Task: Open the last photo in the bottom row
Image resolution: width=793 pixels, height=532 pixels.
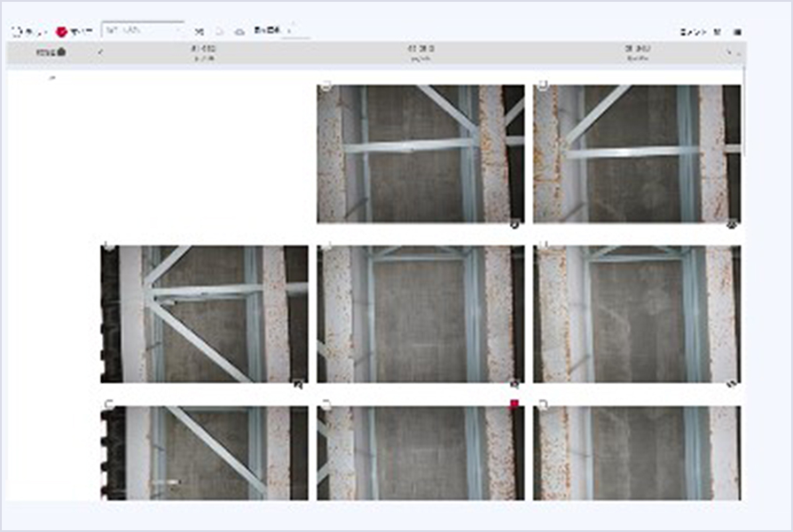Action: 637,453
